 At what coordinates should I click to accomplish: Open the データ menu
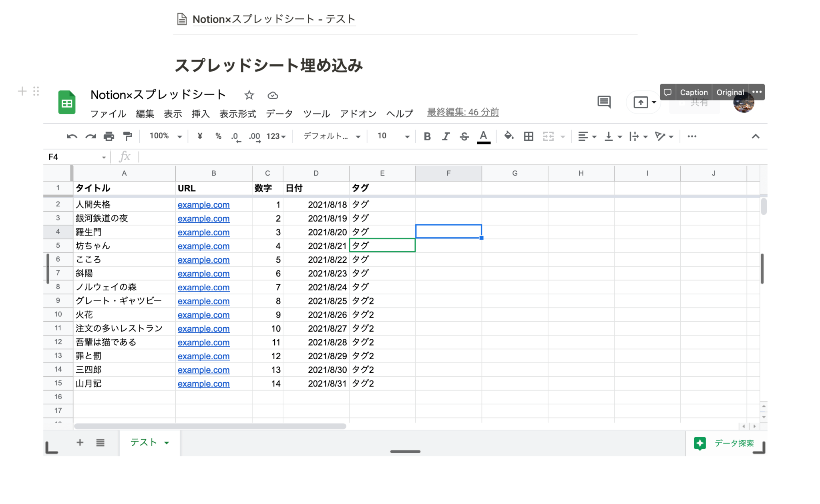click(x=279, y=113)
